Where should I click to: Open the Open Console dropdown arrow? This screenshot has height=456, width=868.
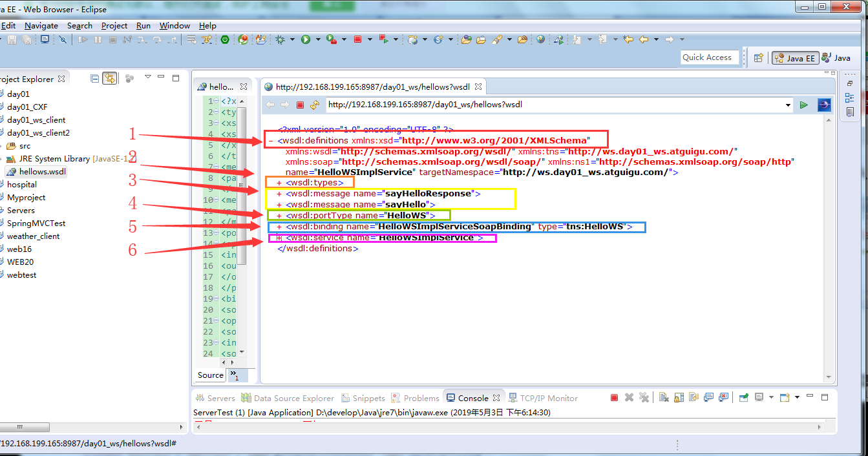click(x=797, y=398)
